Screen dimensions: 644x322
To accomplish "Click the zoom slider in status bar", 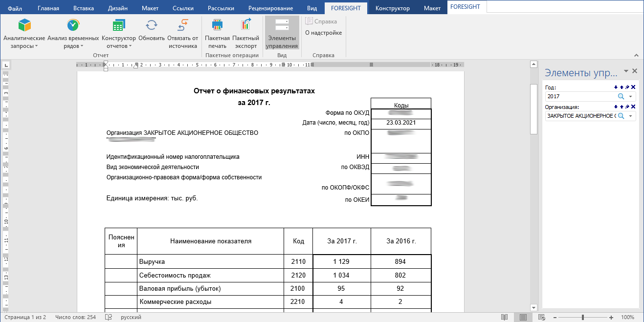I will [582, 317].
